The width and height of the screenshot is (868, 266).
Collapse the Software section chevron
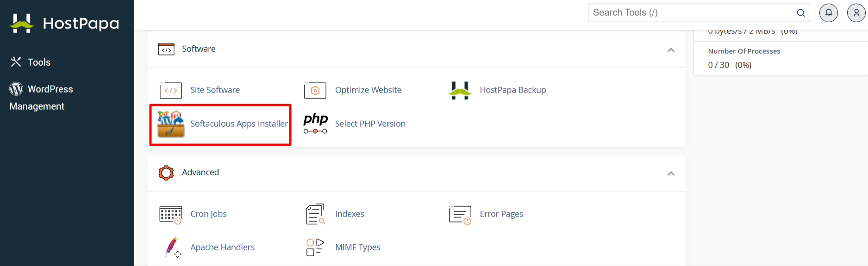tap(671, 50)
